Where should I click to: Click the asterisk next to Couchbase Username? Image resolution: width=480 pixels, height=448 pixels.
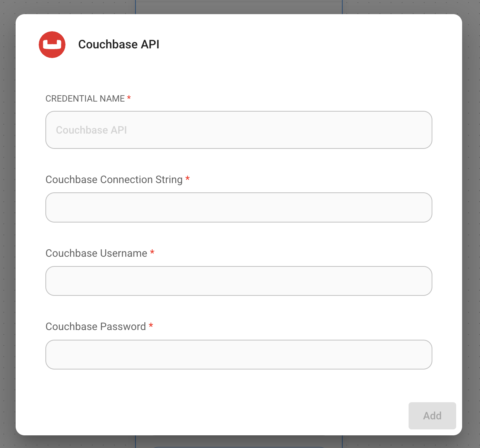point(152,253)
